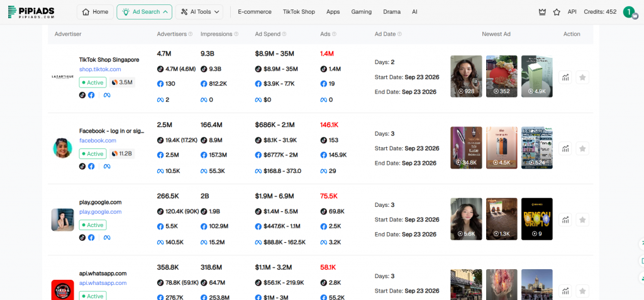The width and height of the screenshot is (644, 300).
Task: Click red 75.5K ads total
Action: point(328,196)
